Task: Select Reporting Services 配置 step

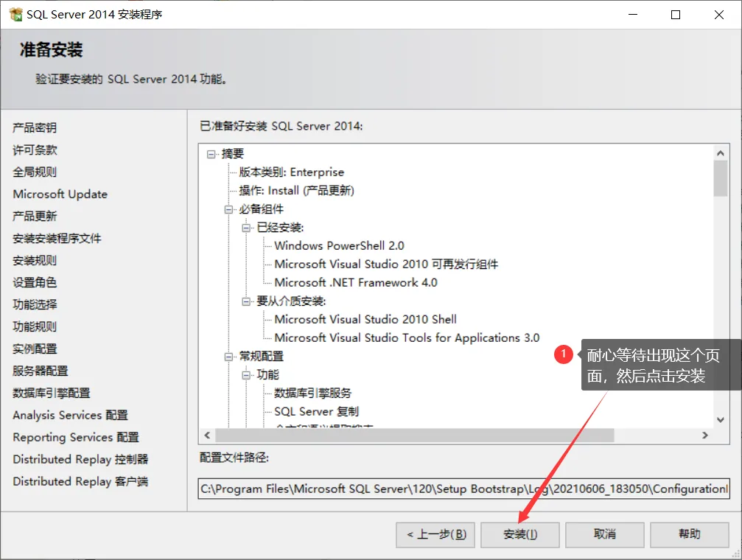Action: tap(76, 437)
